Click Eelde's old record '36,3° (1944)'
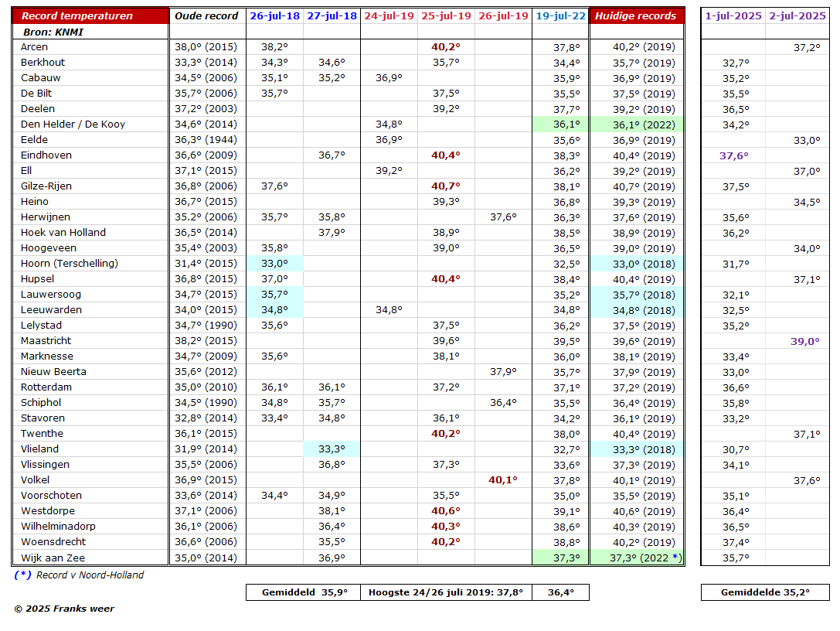 coord(206,140)
